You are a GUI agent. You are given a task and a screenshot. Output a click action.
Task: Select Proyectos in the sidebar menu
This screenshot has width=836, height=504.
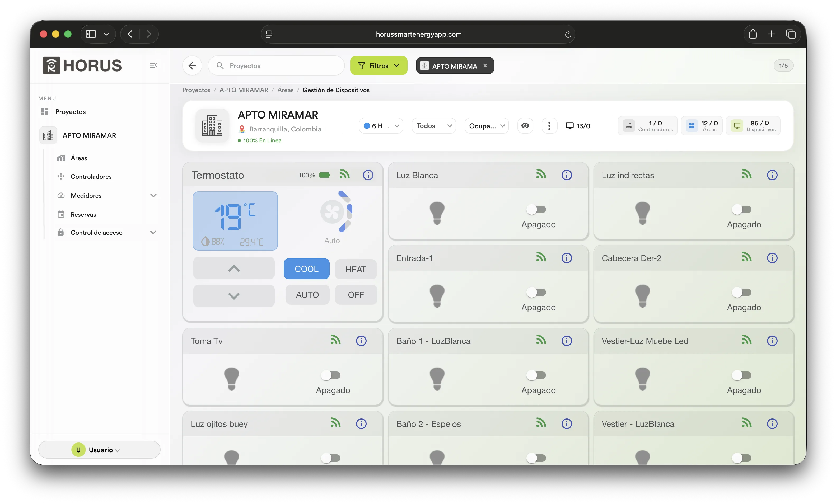(70, 112)
